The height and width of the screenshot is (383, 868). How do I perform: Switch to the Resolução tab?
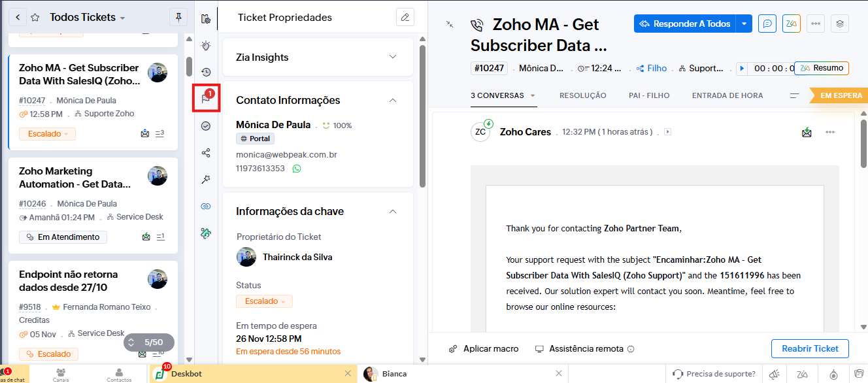coord(582,95)
